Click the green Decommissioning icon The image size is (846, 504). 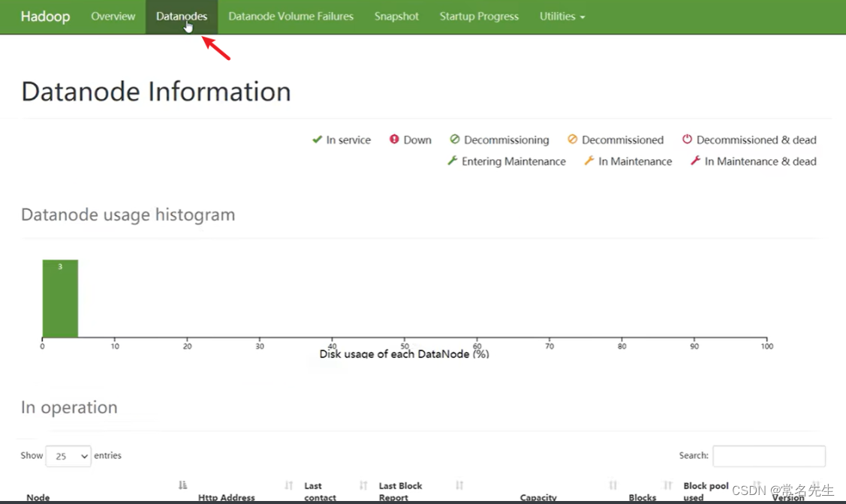pyautogui.click(x=455, y=139)
